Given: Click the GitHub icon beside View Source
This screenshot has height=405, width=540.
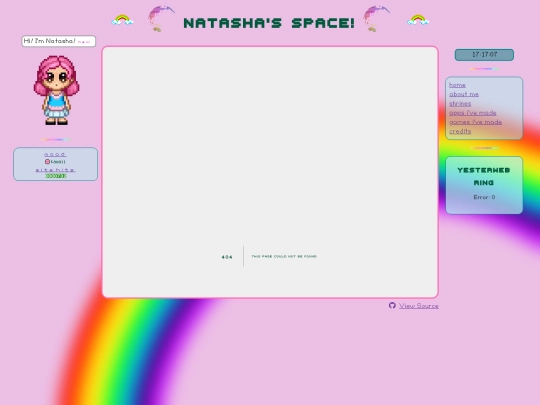Looking at the screenshot, I should pyautogui.click(x=392, y=305).
